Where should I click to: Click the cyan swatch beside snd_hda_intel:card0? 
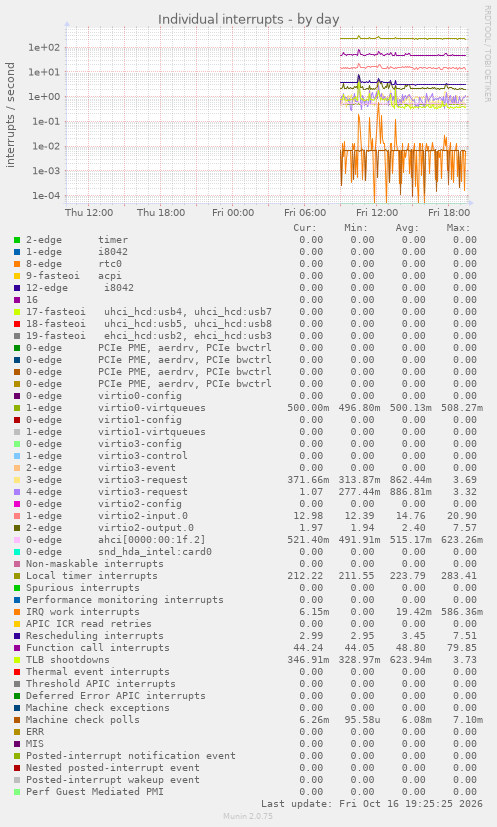[17, 552]
